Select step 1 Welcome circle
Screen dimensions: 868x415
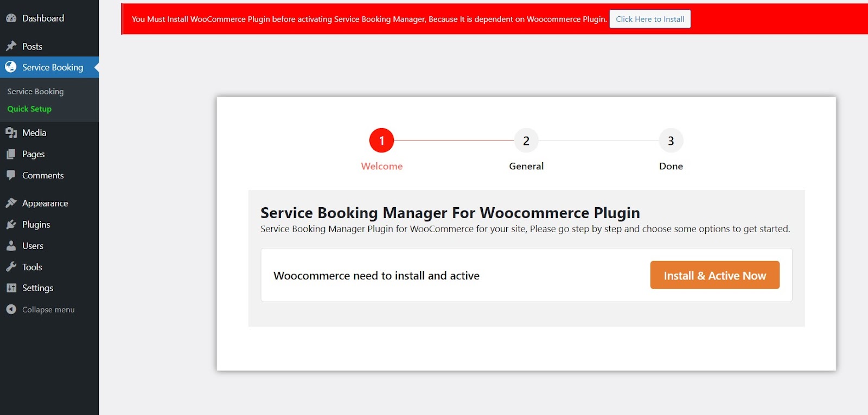(381, 141)
